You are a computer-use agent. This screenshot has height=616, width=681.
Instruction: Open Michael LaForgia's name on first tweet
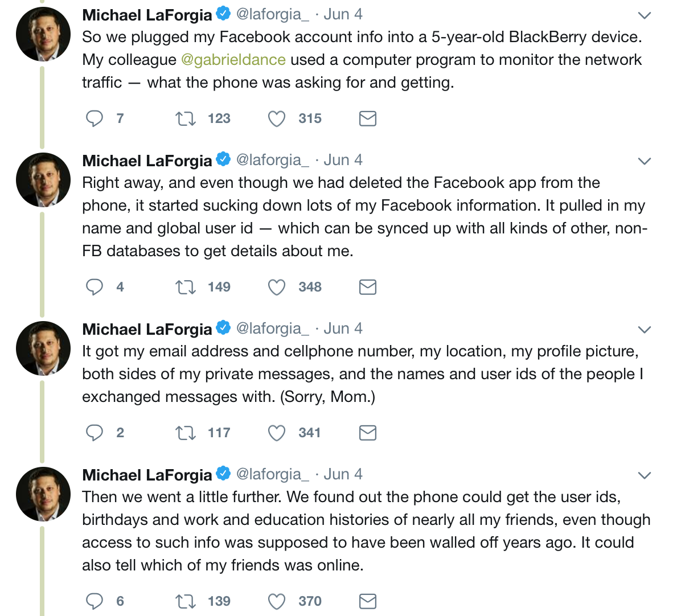[x=147, y=15]
